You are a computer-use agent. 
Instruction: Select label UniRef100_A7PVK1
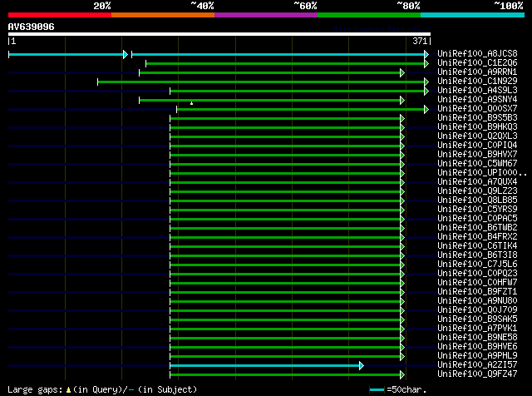pyautogui.click(x=477, y=329)
